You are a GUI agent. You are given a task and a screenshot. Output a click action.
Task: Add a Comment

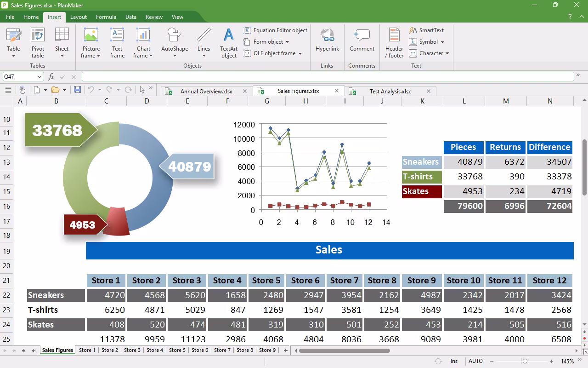click(x=362, y=40)
